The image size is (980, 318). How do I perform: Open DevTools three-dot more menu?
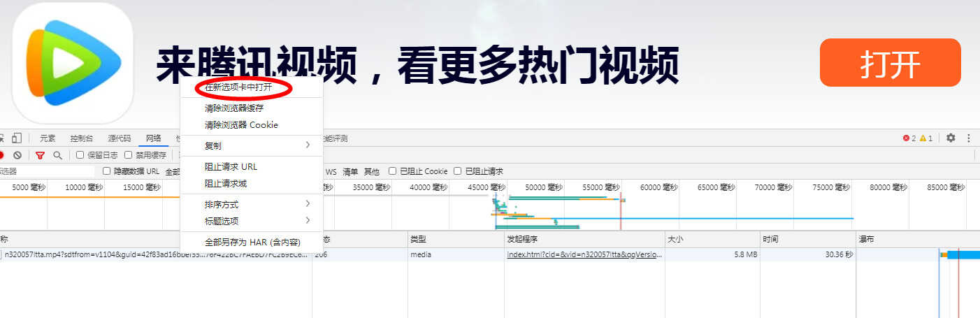969,138
